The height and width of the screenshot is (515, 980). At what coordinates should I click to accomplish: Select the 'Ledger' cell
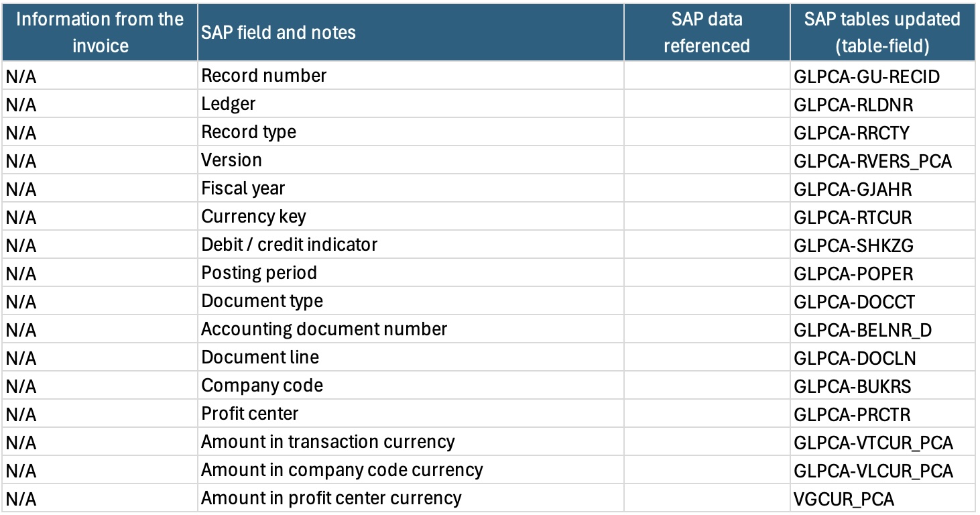[x=411, y=104]
